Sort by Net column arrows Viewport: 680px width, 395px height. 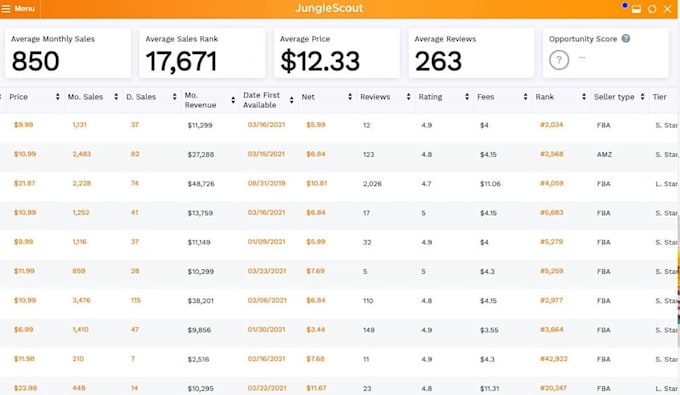point(350,97)
